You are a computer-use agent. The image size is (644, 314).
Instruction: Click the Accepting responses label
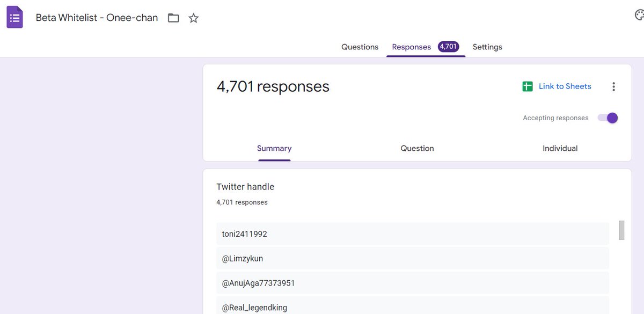555,118
